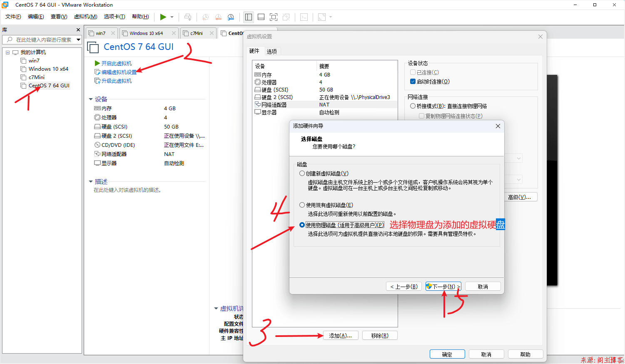
Task: Select 显示器 row in hardware list
Action: point(325,112)
